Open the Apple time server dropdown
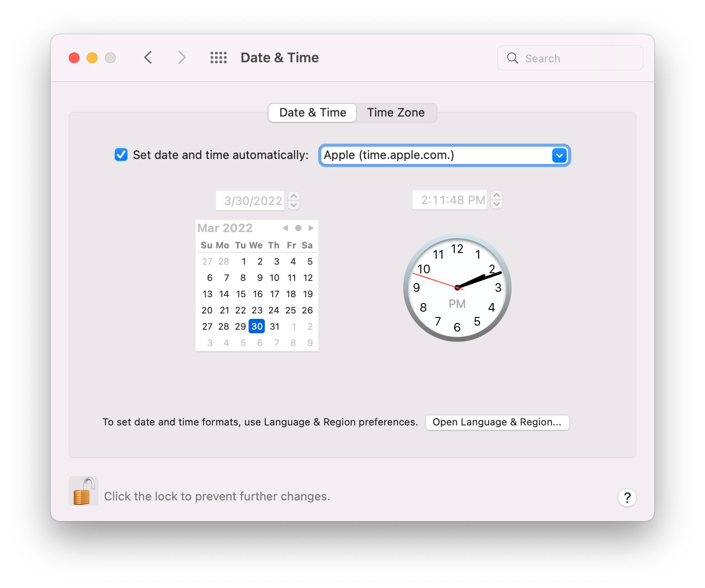The height and width of the screenshot is (588, 705). (x=559, y=155)
